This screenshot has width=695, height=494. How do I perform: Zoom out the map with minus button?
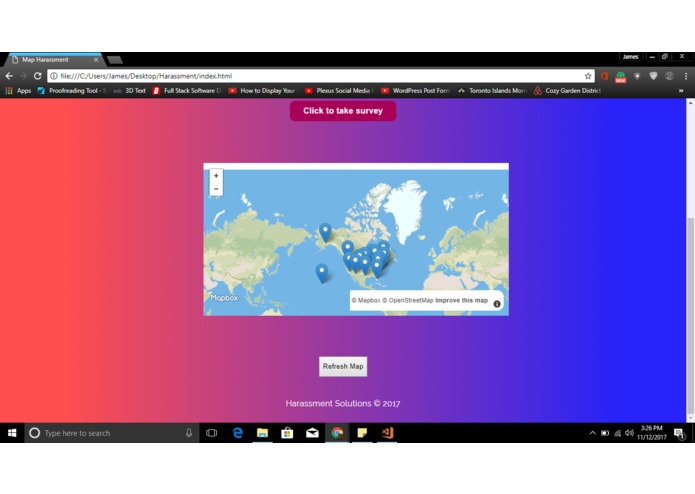click(x=216, y=189)
